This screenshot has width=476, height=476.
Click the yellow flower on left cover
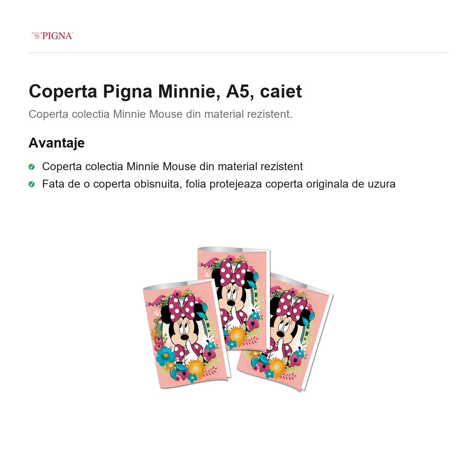click(196, 368)
